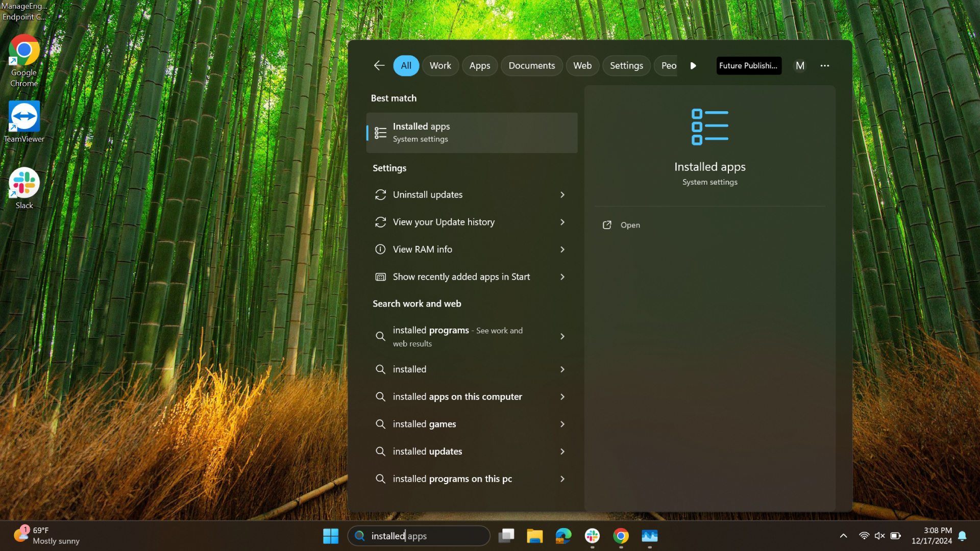Click the Google Chrome taskbar icon

point(621,536)
